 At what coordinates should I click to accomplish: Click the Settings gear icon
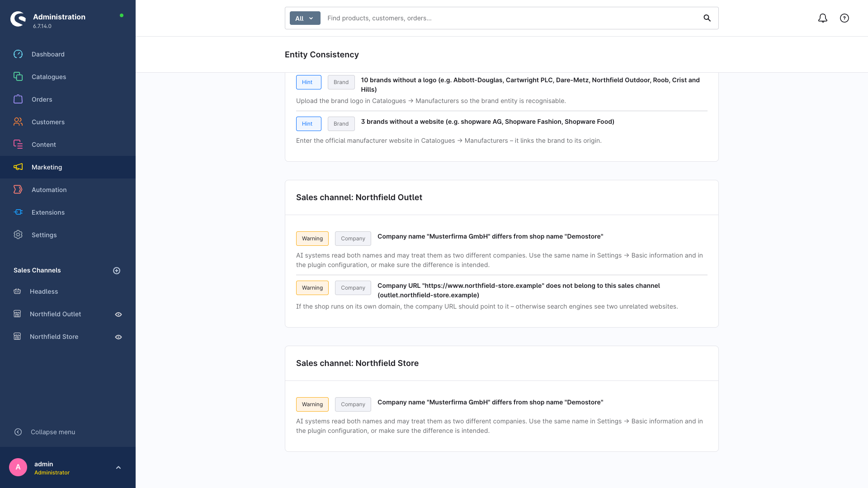tap(18, 235)
